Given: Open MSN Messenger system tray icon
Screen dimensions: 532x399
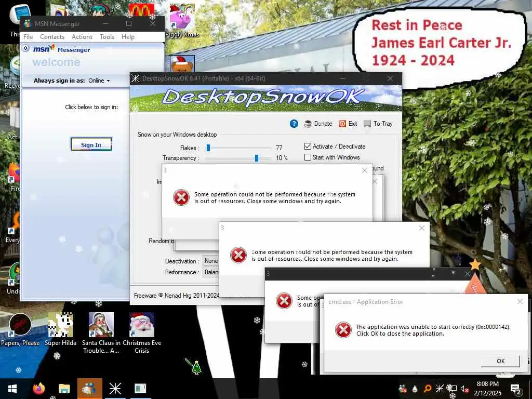Looking at the screenshot, I should point(403,389).
